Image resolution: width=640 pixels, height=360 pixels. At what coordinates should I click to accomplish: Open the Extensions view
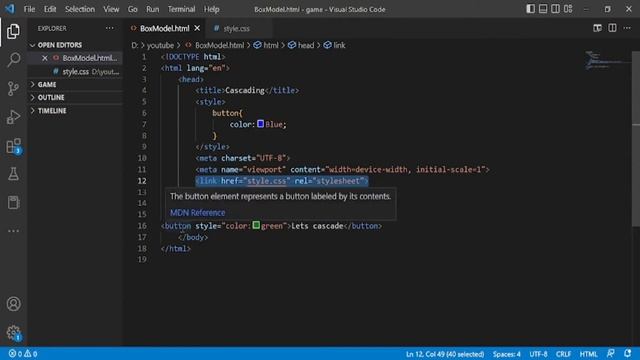tap(13, 146)
